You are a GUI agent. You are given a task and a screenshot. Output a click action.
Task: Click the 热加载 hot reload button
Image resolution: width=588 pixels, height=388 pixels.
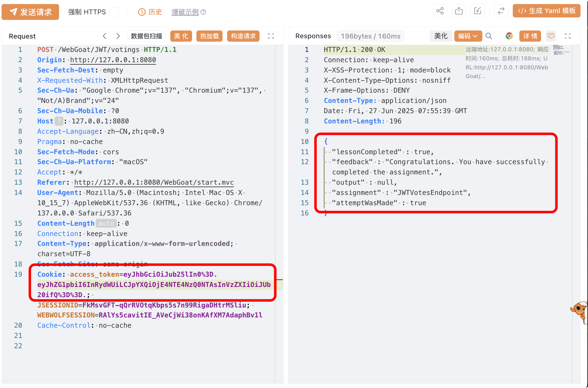pos(209,36)
